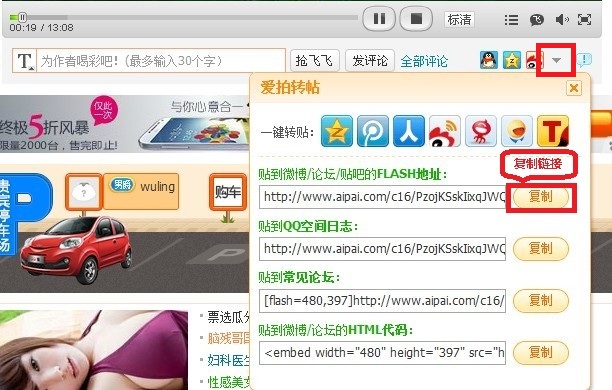The height and width of the screenshot is (390, 612).
Task: Open the 妇科医生 news link
Action: coord(228,360)
